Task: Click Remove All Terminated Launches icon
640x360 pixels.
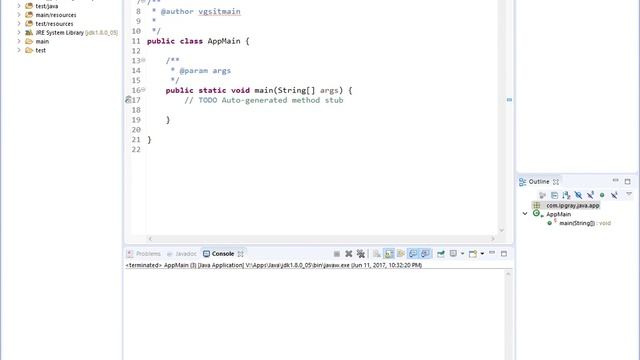Action: (360, 254)
